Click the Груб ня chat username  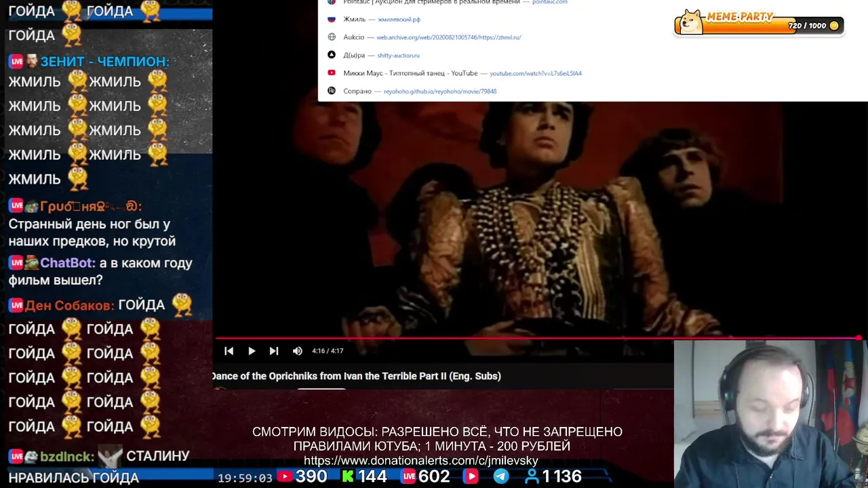91,207
